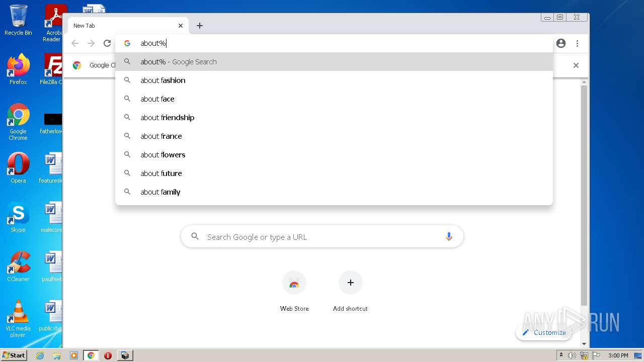Click the scrollbar down arrow

pyautogui.click(x=584, y=344)
